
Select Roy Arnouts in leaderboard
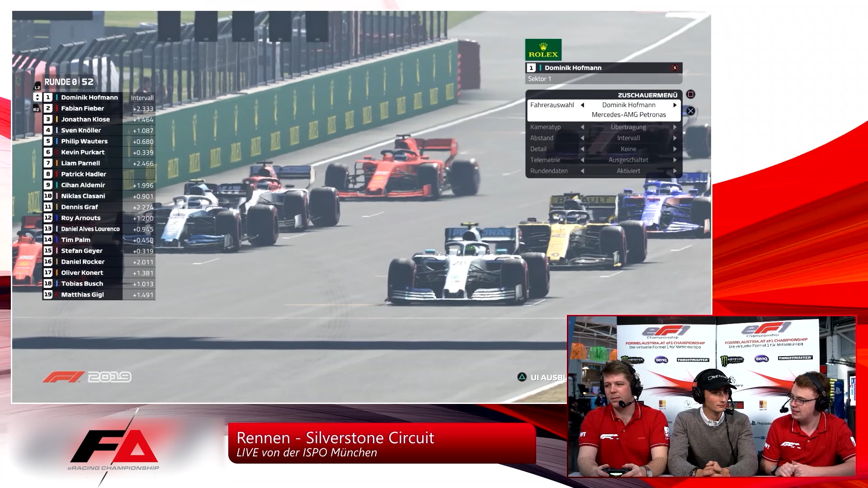pos(99,218)
